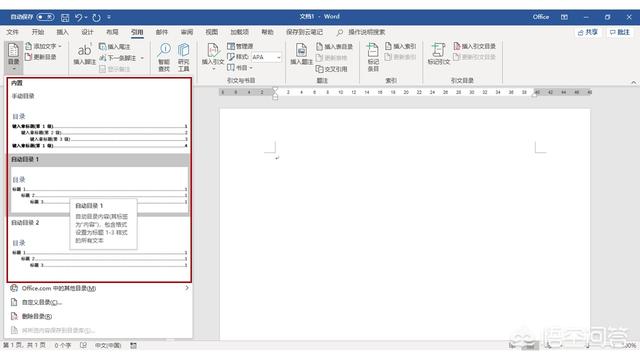The width and height of the screenshot is (640, 360).
Task: Open Smart Lookup (智能查找) tool
Action: pyautogui.click(x=164, y=50)
